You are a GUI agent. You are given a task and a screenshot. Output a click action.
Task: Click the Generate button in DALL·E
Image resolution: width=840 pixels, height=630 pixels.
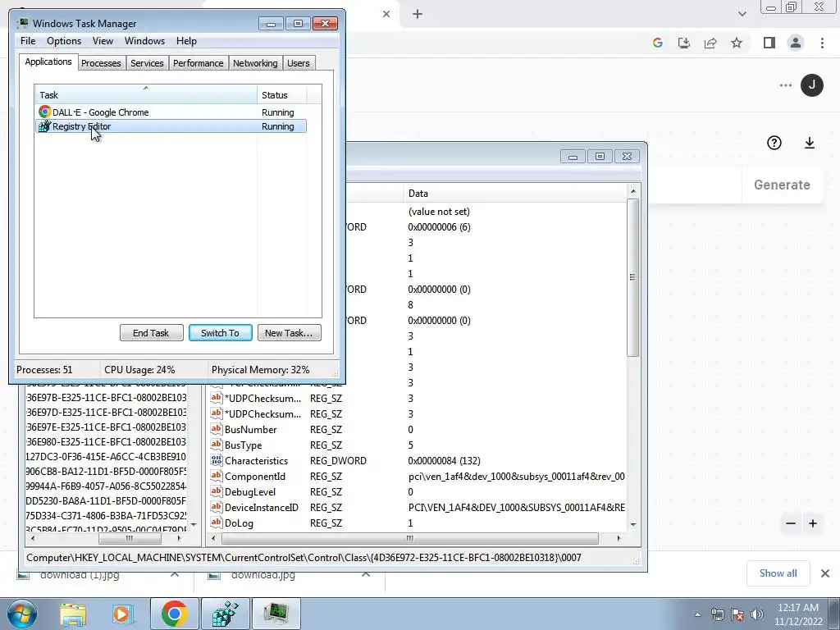(782, 185)
